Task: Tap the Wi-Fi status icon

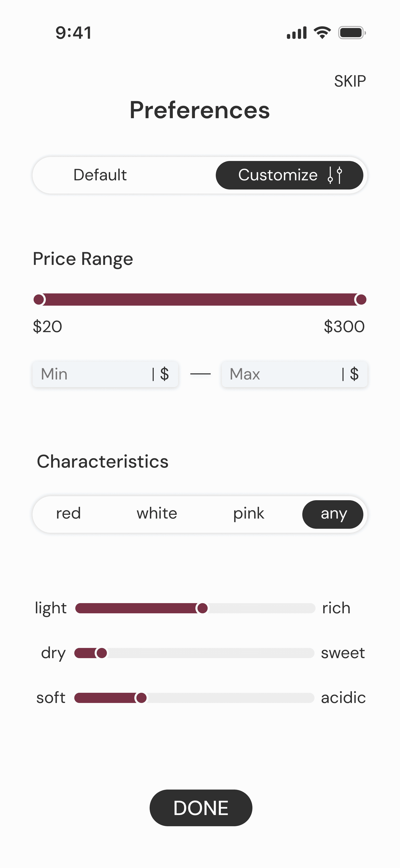Action: 322,33
